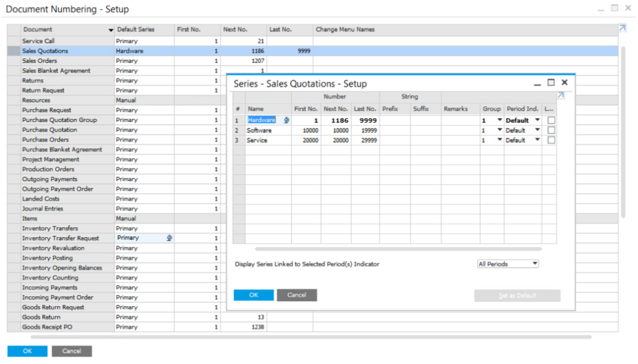Viewport: 638px width, 364px height.
Task: Cancel the Series - Sales Quotations dialog
Action: [297, 295]
